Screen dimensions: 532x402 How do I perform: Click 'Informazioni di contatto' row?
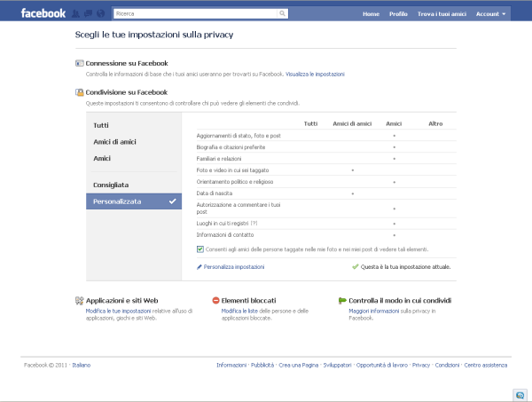326,235
